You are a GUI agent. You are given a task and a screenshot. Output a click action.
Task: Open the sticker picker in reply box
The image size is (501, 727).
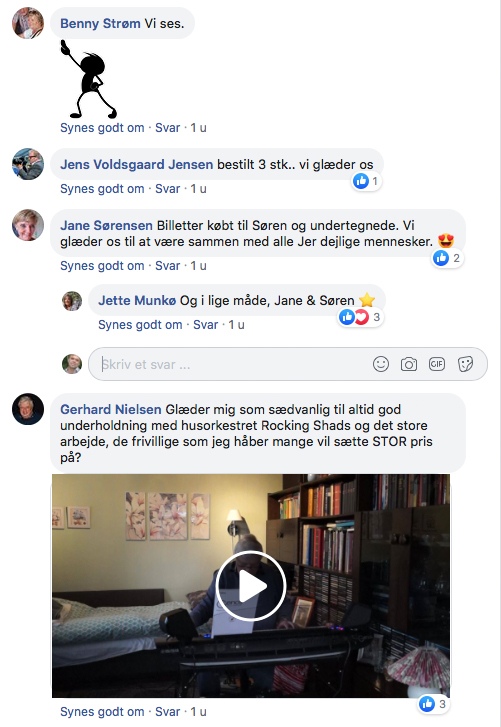(465, 364)
